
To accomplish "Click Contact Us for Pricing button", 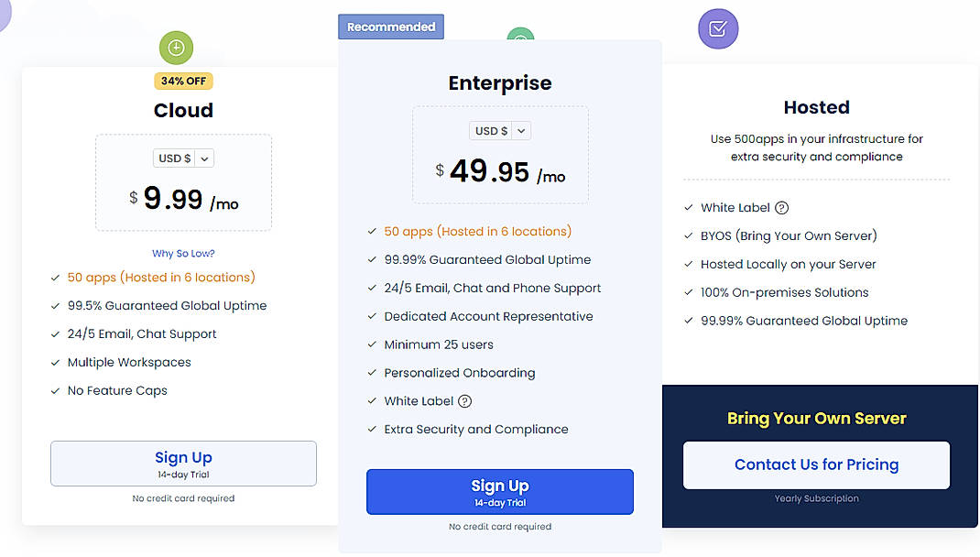I will pos(815,464).
